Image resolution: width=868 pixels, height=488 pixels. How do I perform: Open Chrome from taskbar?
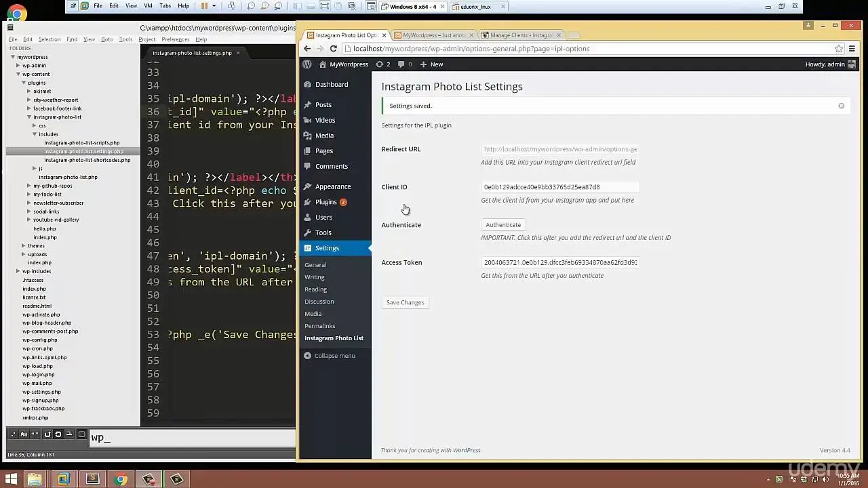coord(121,479)
